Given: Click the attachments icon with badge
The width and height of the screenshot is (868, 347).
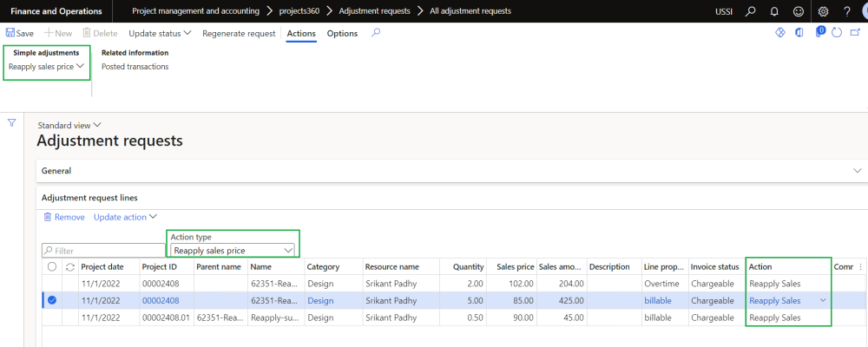Looking at the screenshot, I should (x=819, y=33).
